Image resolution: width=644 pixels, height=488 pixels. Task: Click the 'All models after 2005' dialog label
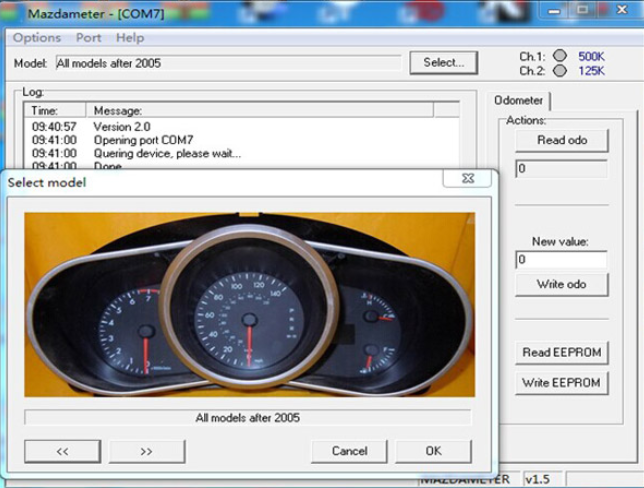248,418
